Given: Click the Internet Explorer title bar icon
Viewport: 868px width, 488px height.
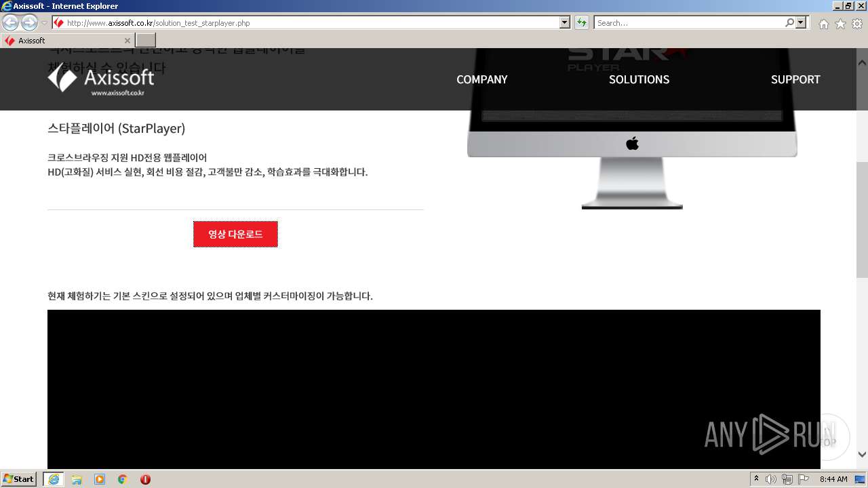Looking at the screenshot, I should pos(6,6).
